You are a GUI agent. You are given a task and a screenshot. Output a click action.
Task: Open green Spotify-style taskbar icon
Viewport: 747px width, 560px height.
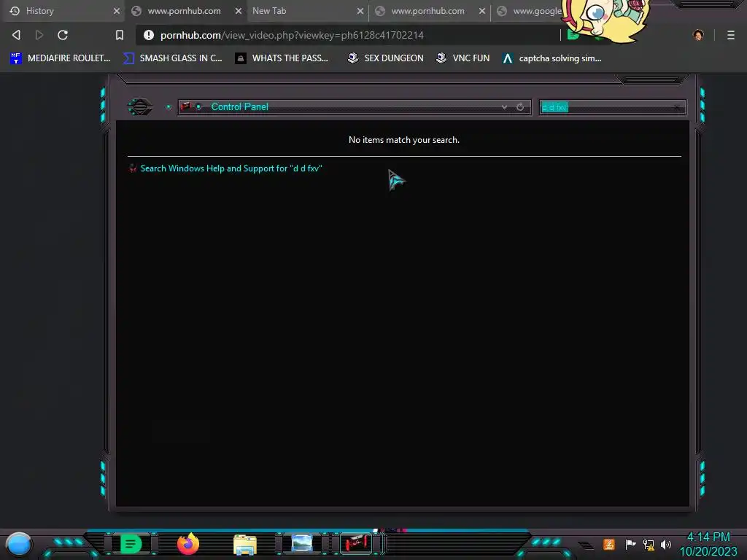[131, 544]
